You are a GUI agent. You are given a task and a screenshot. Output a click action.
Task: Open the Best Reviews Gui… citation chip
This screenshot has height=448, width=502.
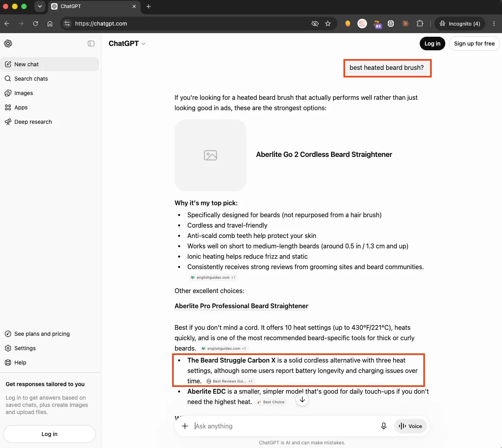pos(230,381)
